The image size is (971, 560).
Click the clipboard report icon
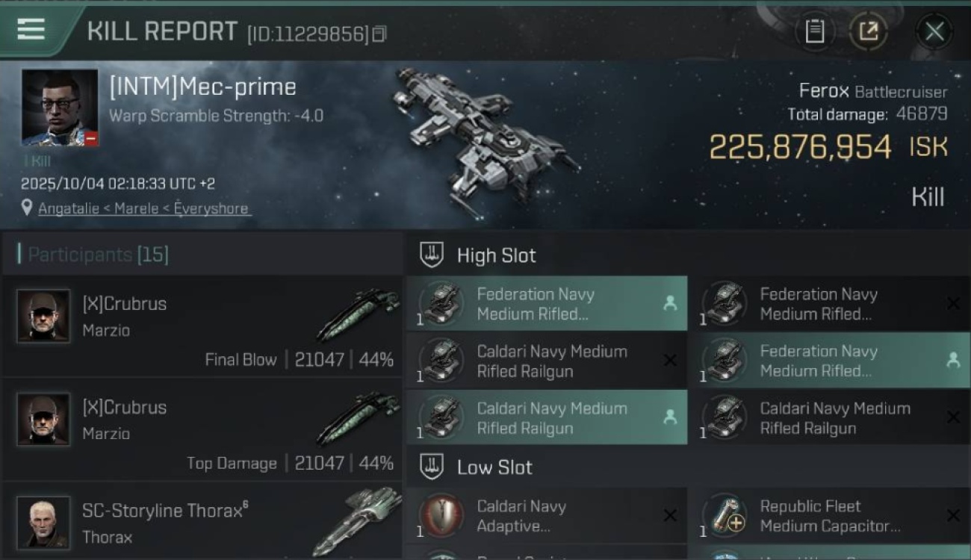tap(814, 31)
